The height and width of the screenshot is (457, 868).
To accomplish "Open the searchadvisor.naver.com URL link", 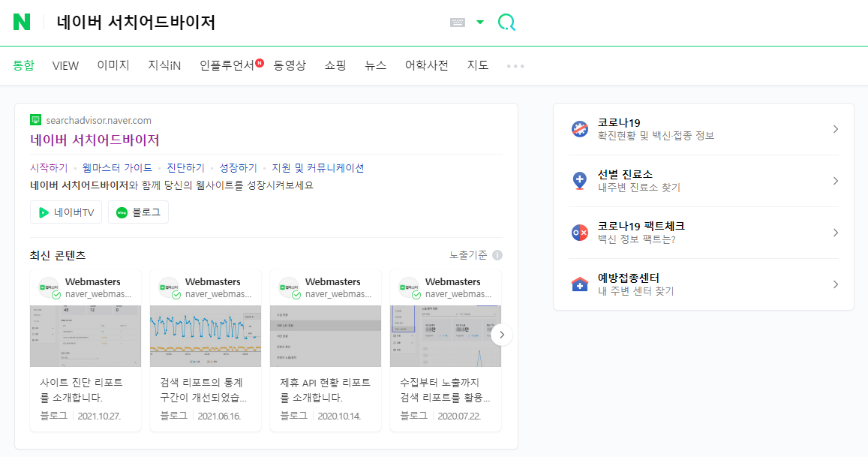I will click(98, 120).
